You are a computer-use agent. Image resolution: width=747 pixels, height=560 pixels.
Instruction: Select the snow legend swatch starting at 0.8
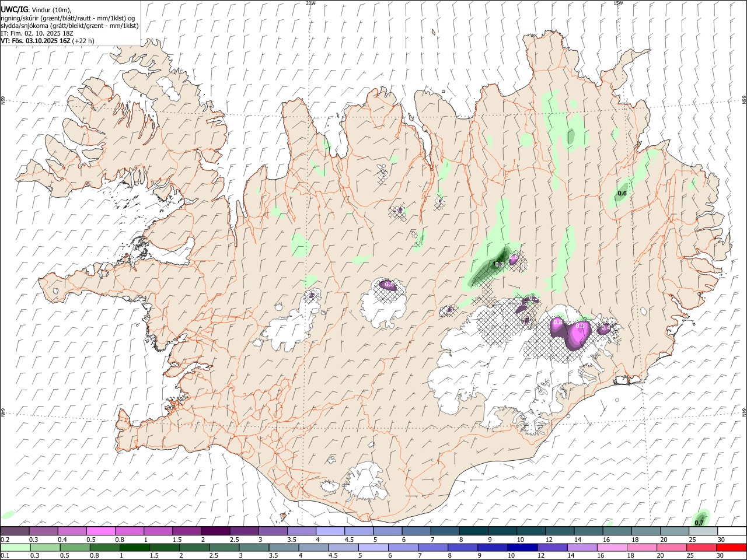pyautogui.click(x=129, y=531)
